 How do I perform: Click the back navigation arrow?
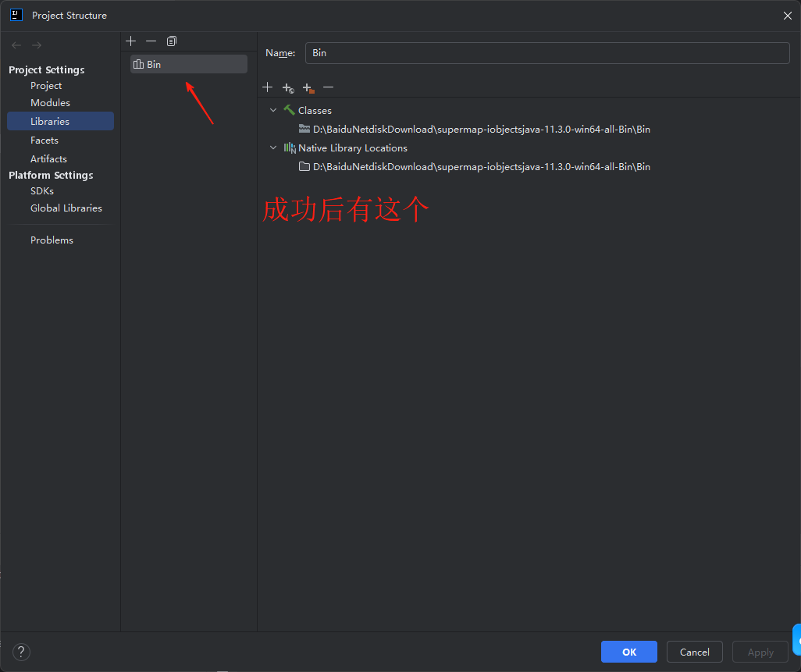point(16,44)
